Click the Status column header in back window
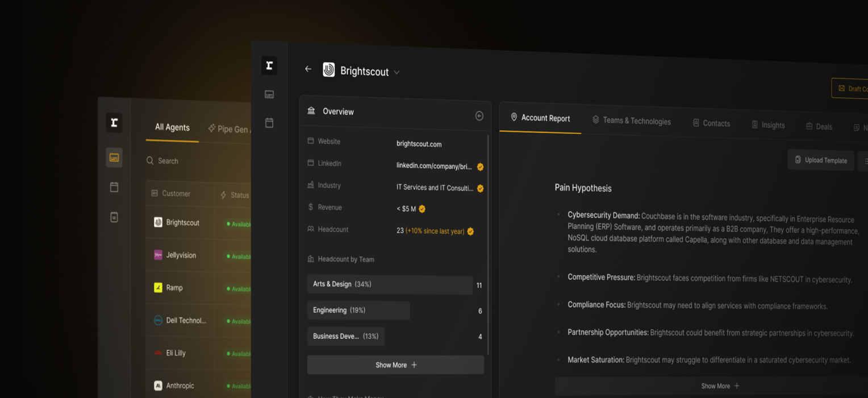This screenshot has width=868, height=398. [235, 195]
